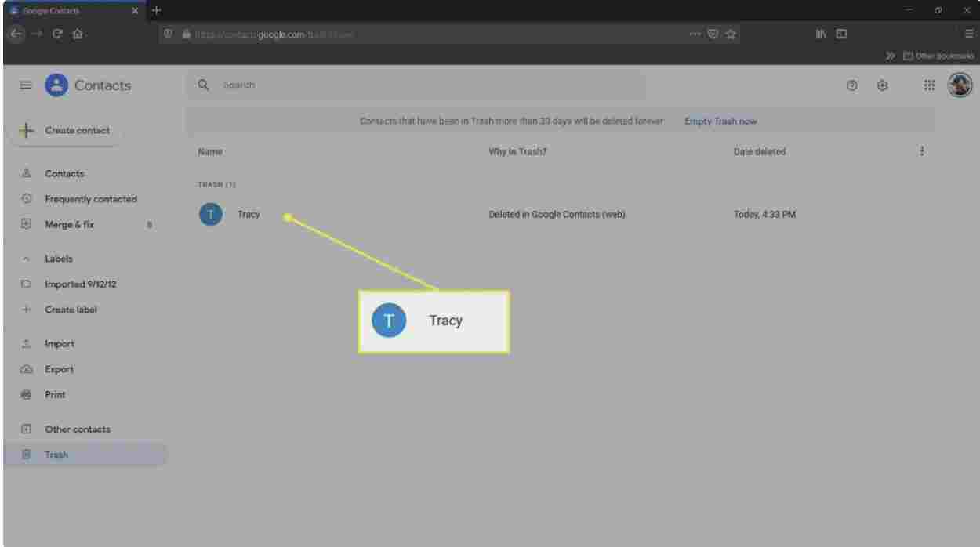
Task: Click the upload icon beside Import
Action: point(26,344)
